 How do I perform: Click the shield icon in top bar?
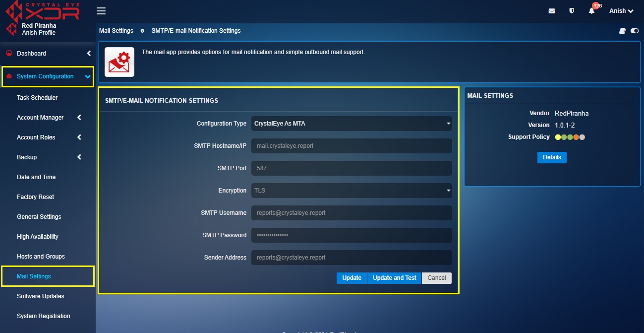pos(572,11)
